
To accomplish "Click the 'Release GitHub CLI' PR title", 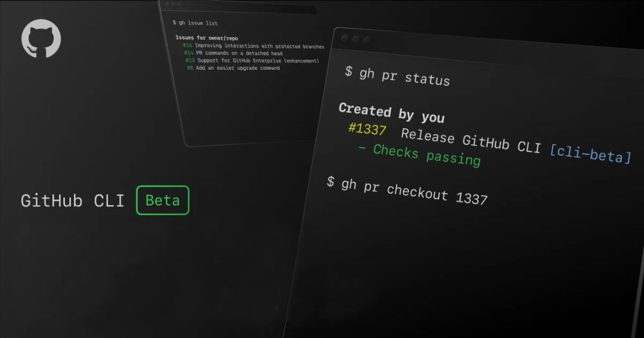I will [470, 141].
